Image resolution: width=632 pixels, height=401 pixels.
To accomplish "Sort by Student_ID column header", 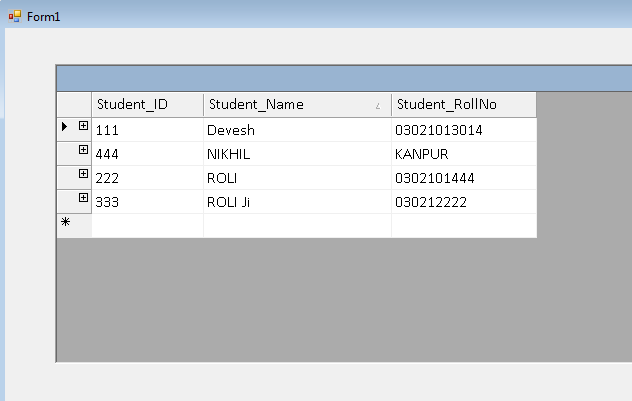I will [147, 105].
